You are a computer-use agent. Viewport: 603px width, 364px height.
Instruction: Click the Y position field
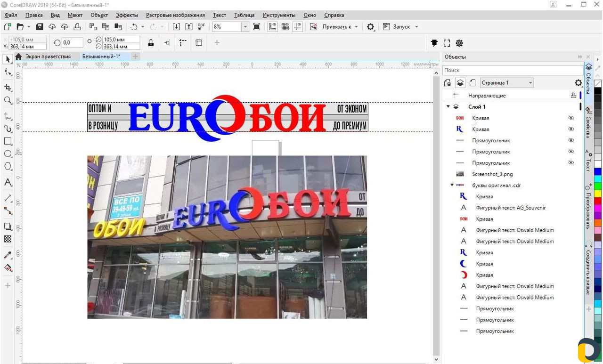28,47
